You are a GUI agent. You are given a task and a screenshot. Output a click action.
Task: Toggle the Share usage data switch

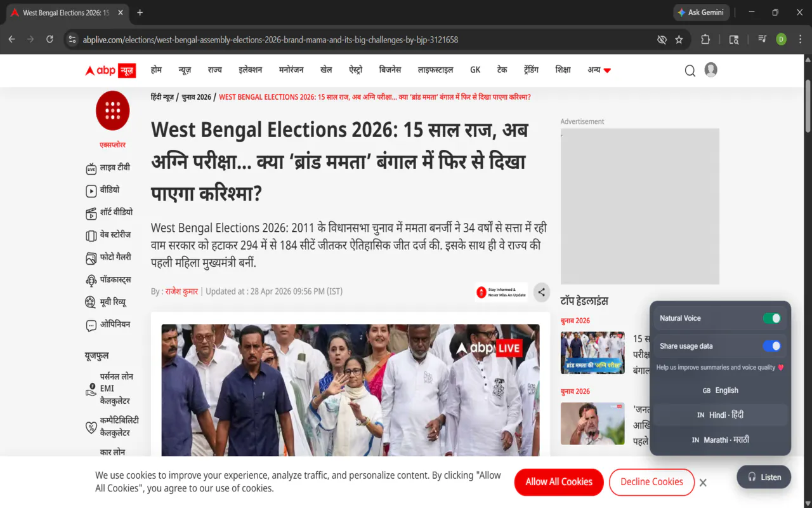[x=771, y=346]
